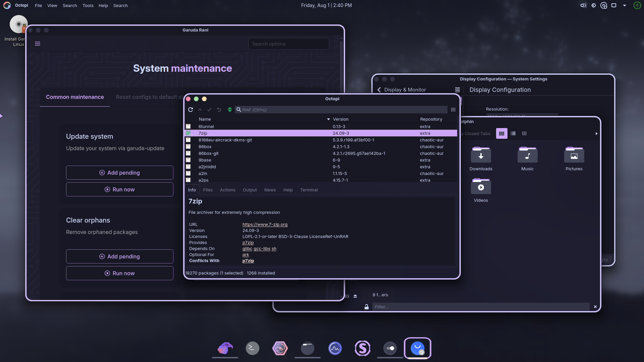The width and height of the screenshot is (644, 362).
Task: Open the Files tab in Octopi
Action: pyautogui.click(x=208, y=190)
